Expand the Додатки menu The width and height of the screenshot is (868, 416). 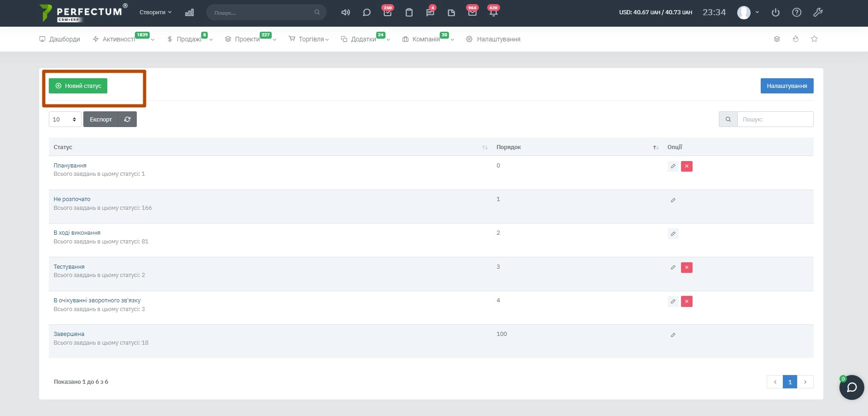coord(366,39)
